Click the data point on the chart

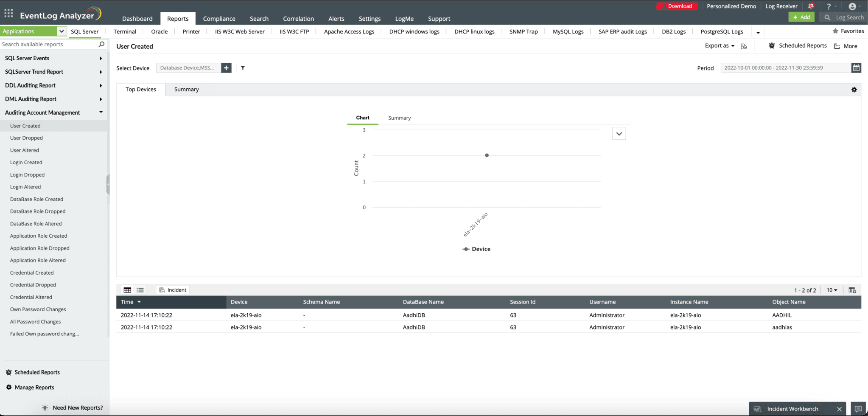[x=487, y=155]
